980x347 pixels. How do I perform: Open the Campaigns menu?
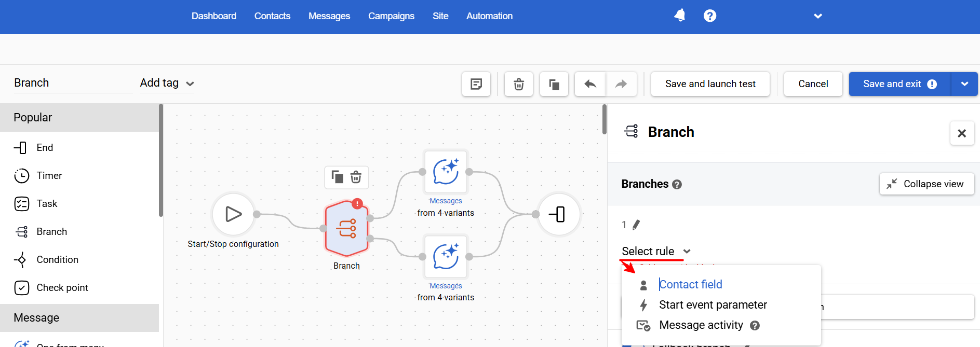click(x=391, y=16)
